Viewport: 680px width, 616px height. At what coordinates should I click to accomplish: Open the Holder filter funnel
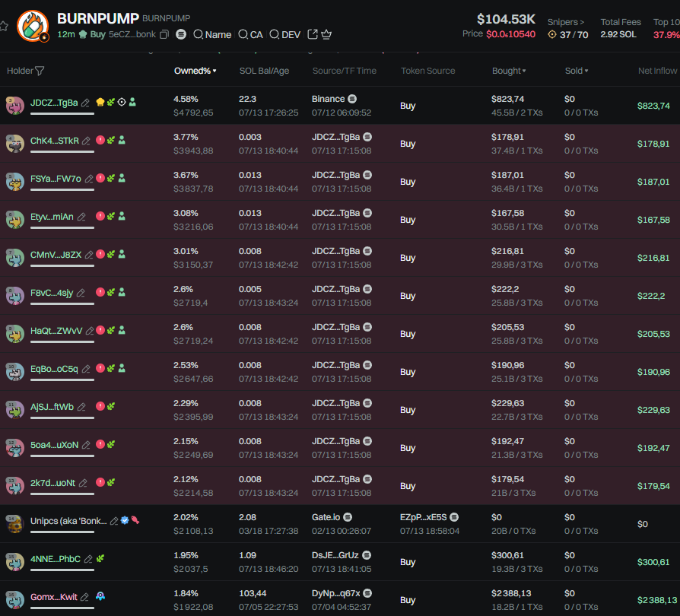click(x=40, y=71)
